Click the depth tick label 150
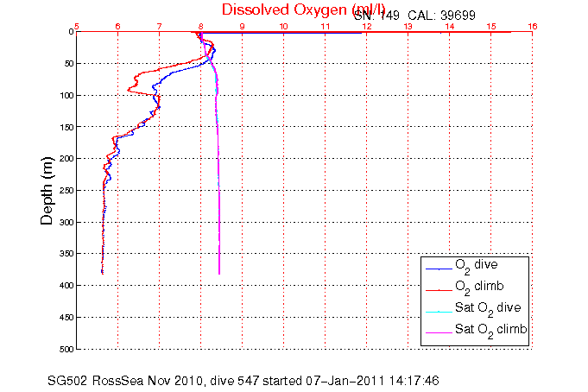588x392 pixels. point(67,127)
